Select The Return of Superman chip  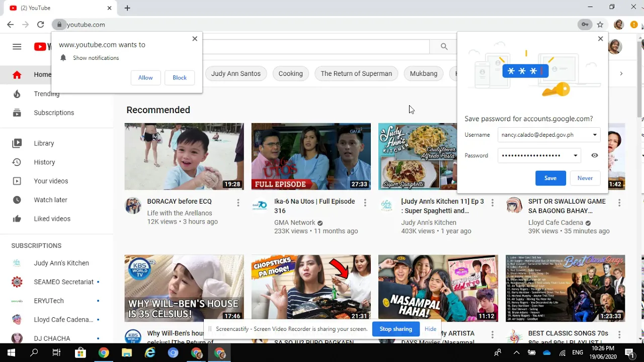(x=356, y=73)
